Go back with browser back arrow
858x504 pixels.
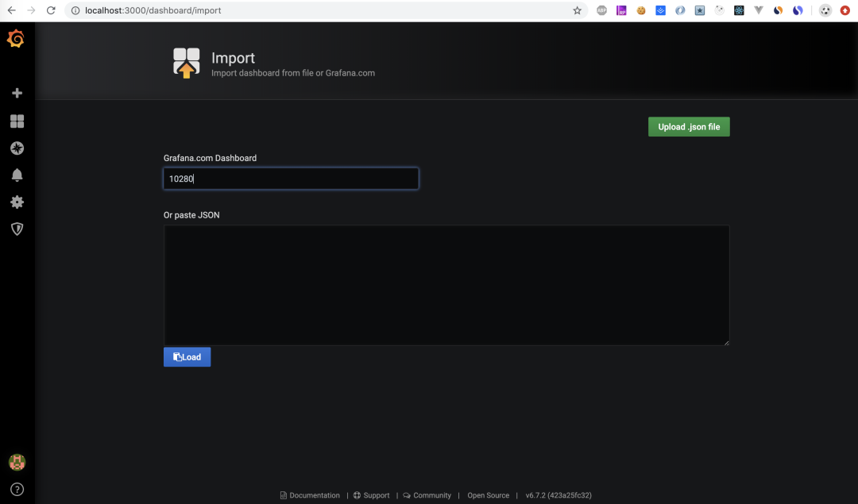11,10
